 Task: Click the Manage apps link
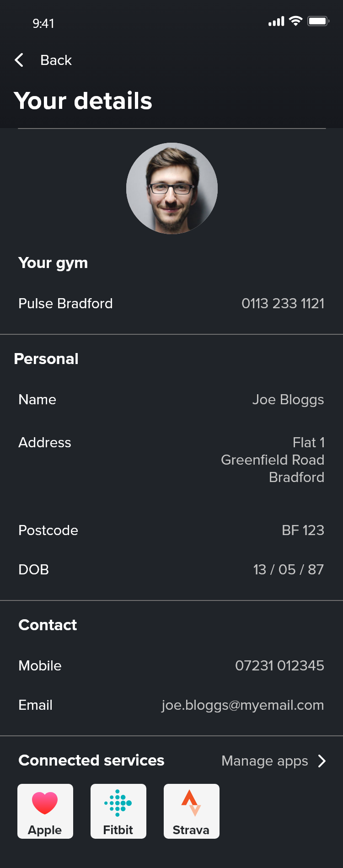[265, 761]
